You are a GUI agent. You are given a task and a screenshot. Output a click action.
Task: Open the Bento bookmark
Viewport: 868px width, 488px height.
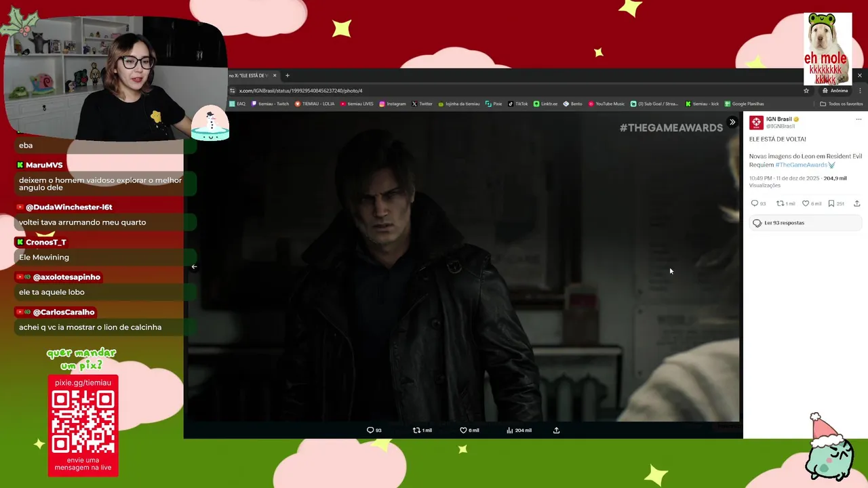point(572,104)
